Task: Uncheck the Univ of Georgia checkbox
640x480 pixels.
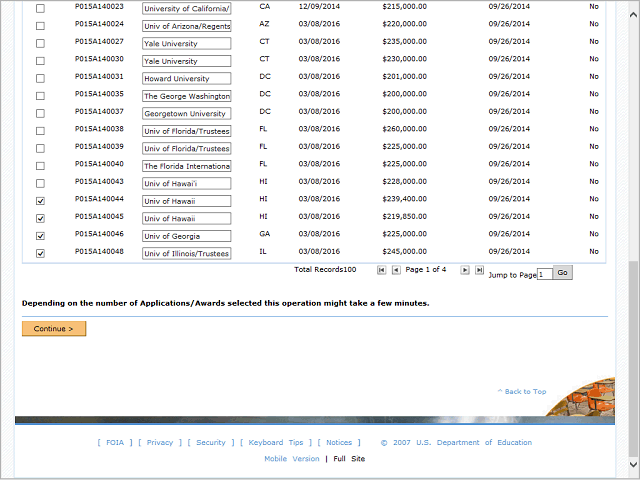Action: (40, 236)
